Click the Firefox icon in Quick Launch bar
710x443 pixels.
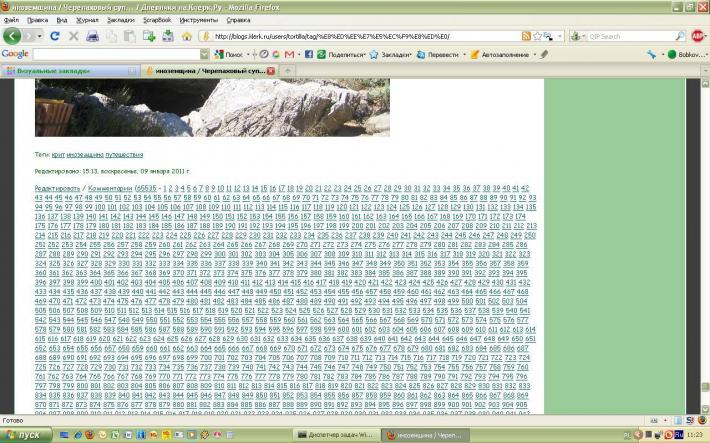(x=89, y=435)
